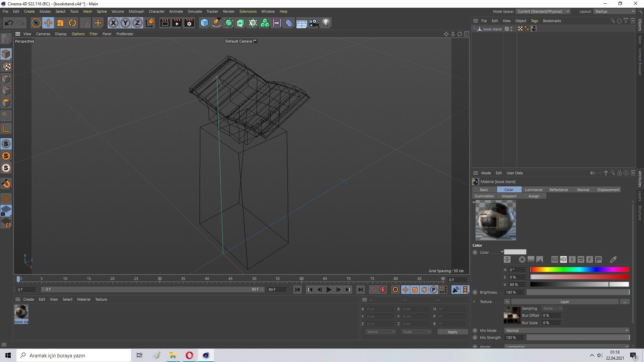Add a Camera object

(314, 23)
